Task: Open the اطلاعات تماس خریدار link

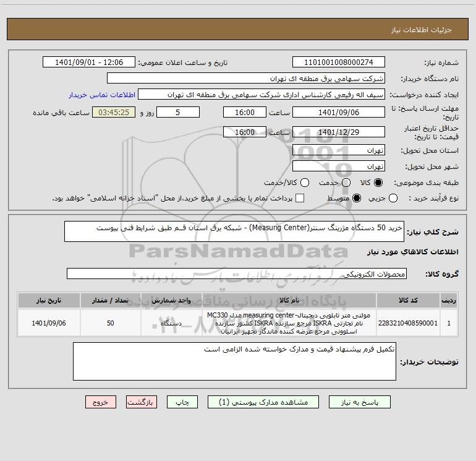Action: [102, 95]
